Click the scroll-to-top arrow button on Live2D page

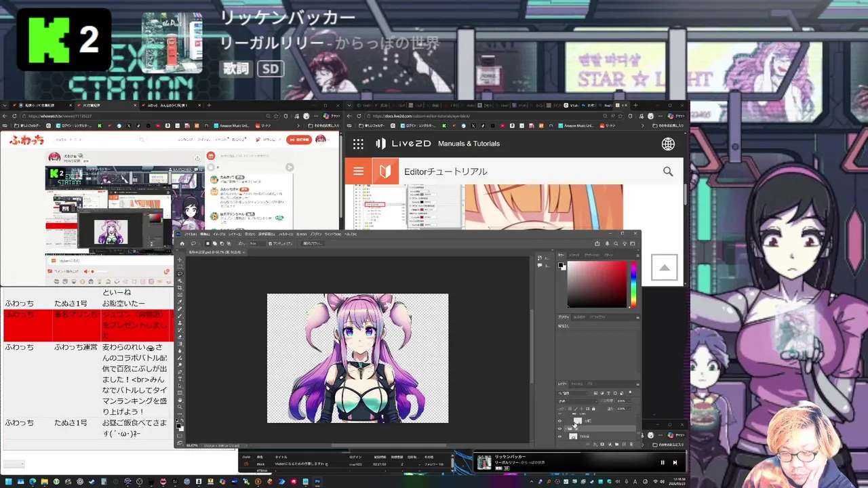[665, 268]
